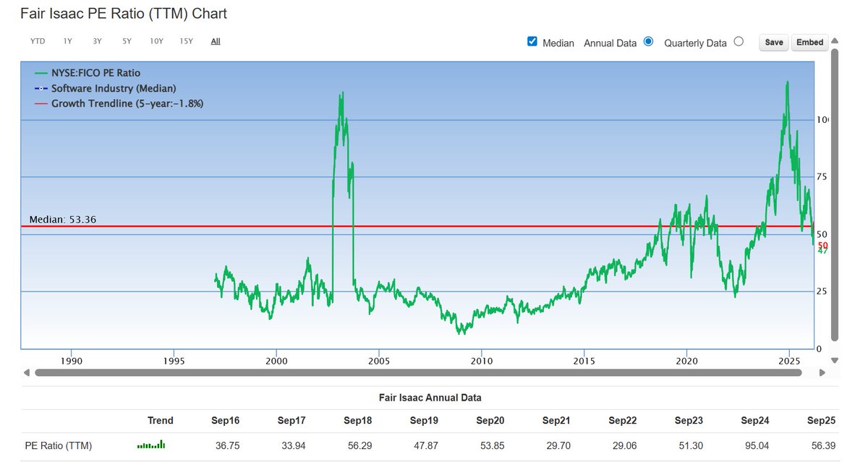Click the 56.39 value cell
Screen dimensions: 868x470
824,445
